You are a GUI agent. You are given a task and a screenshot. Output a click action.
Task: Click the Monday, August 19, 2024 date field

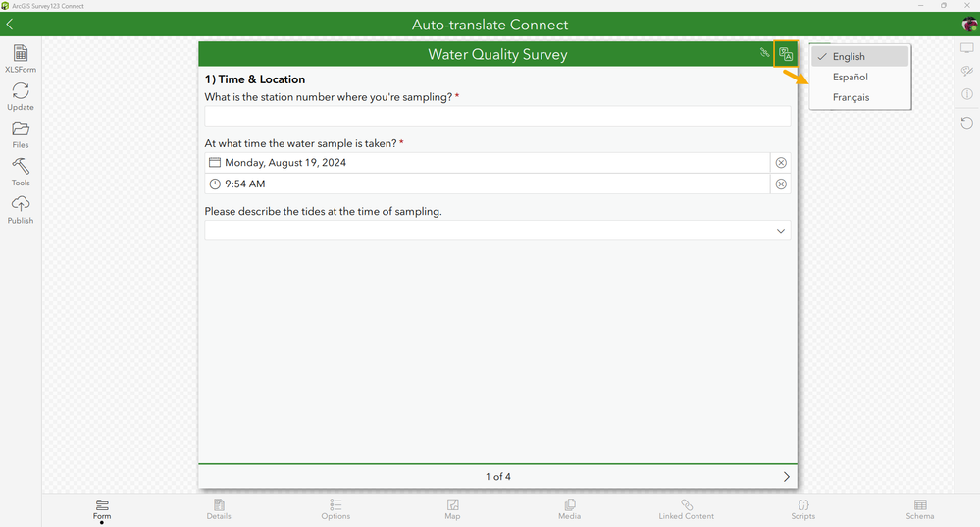[488, 163]
